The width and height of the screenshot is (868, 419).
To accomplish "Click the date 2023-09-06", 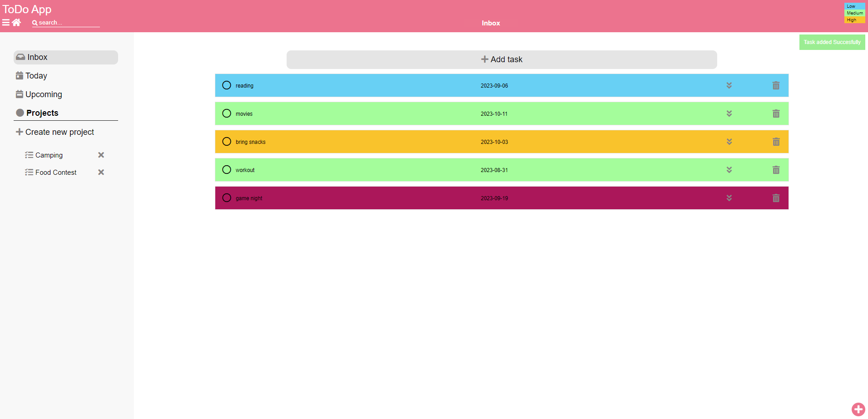I will pyautogui.click(x=494, y=86).
